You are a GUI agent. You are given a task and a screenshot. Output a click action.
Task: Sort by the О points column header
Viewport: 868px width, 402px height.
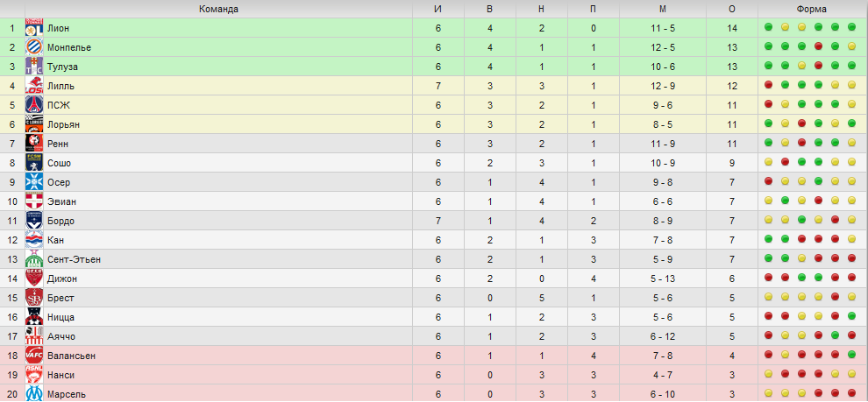(732, 9)
